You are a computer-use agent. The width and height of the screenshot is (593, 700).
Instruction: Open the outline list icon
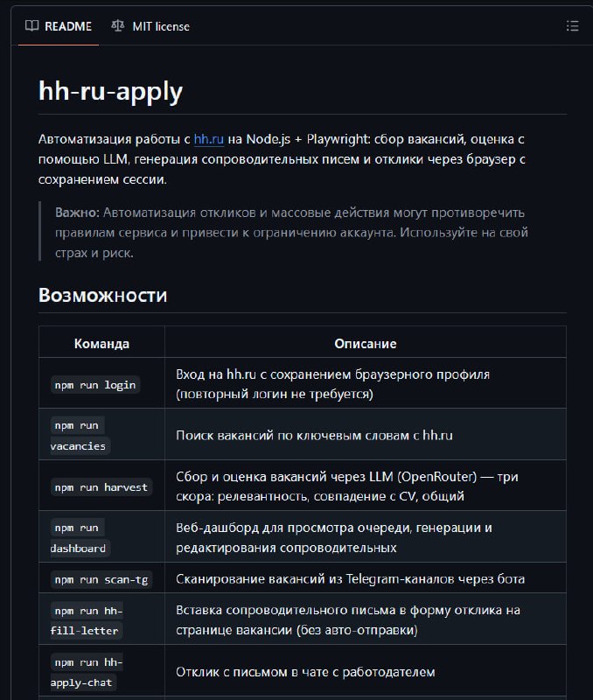pyautogui.click(x=573, y=26)
